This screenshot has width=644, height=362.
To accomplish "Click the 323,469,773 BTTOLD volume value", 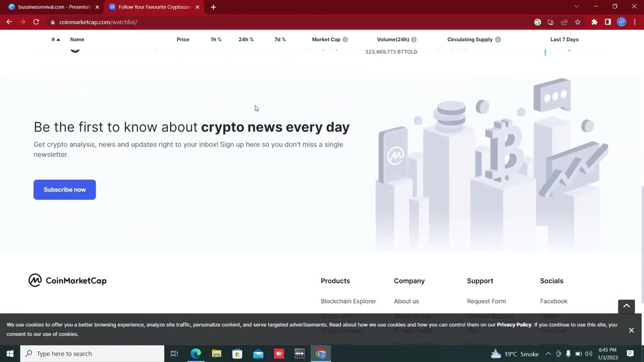I will click(391, 52).
